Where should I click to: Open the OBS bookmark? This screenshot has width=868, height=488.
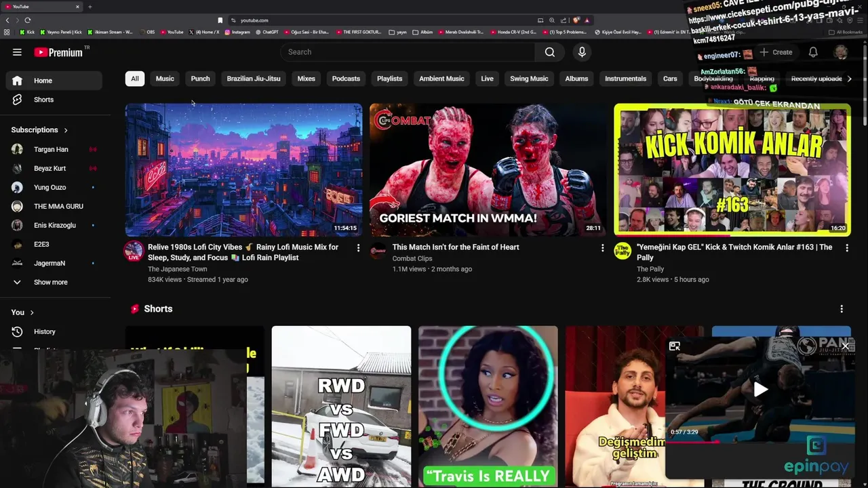point(147,32)
